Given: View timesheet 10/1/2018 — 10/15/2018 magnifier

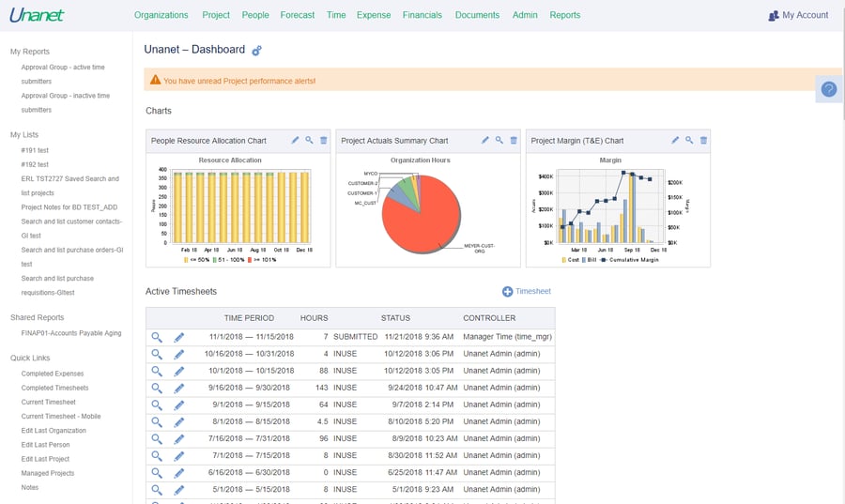Looking at the screenshot, I should tap(157, 371).
